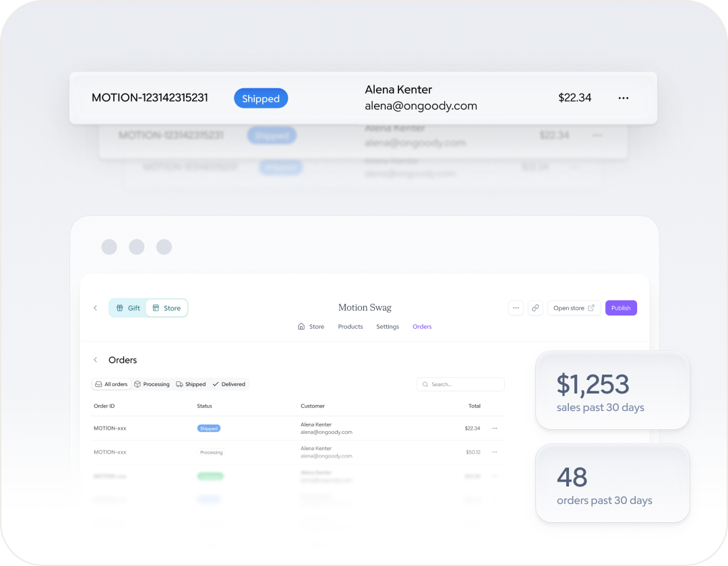Filter orders by Delivered
Image resolution: width=728 pixels, height=566 pixels.
point(229,384)
